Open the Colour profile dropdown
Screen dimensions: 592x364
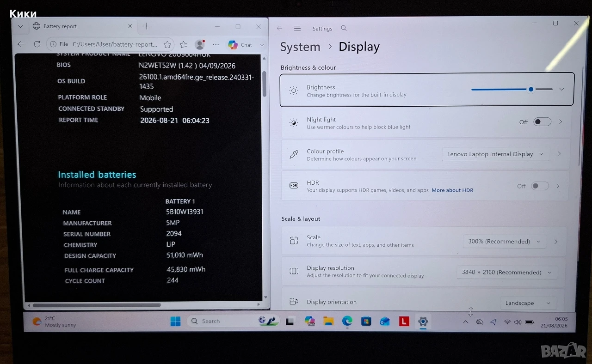click(x=495, y=154)
